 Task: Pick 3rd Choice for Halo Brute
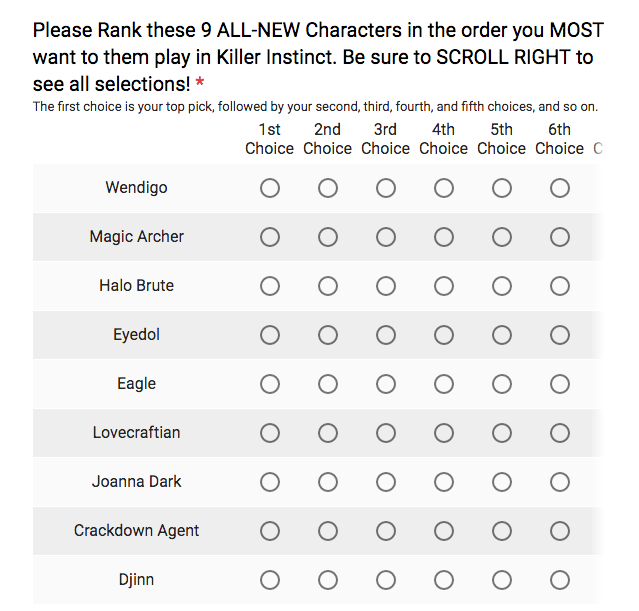pyautogui.click(x=386, y=286)
